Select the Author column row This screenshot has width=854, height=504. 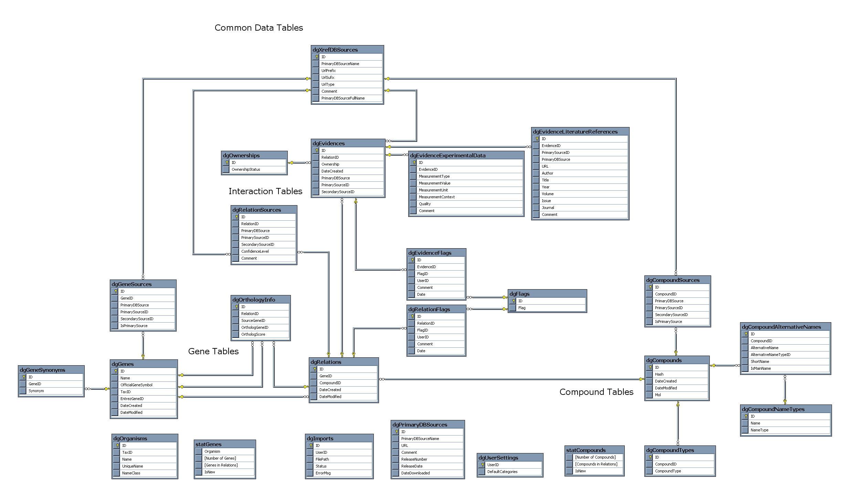pyautogui.click(x=580, y=173)
